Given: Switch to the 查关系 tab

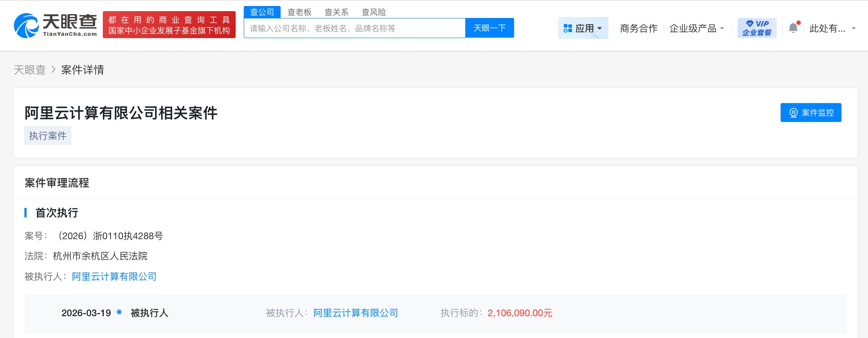Looking at the screenshot, I should pyautogui.click(x=336, y=12).
